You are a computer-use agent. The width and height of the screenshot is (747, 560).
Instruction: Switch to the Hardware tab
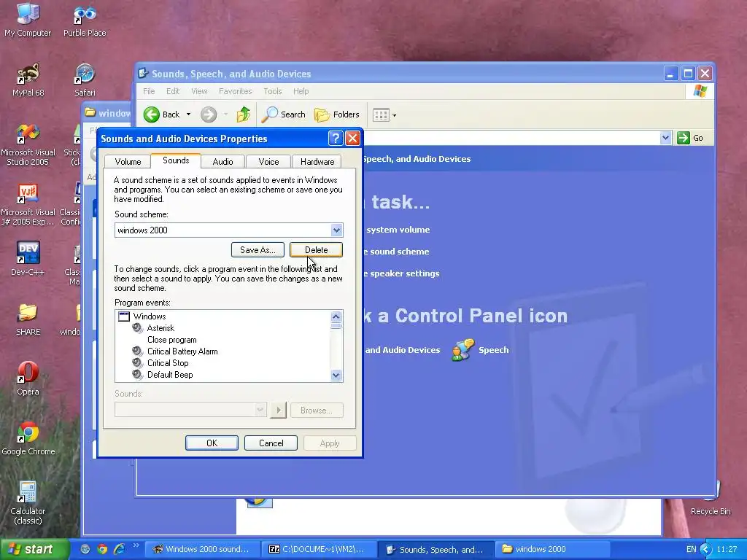[x=317, y=162]
